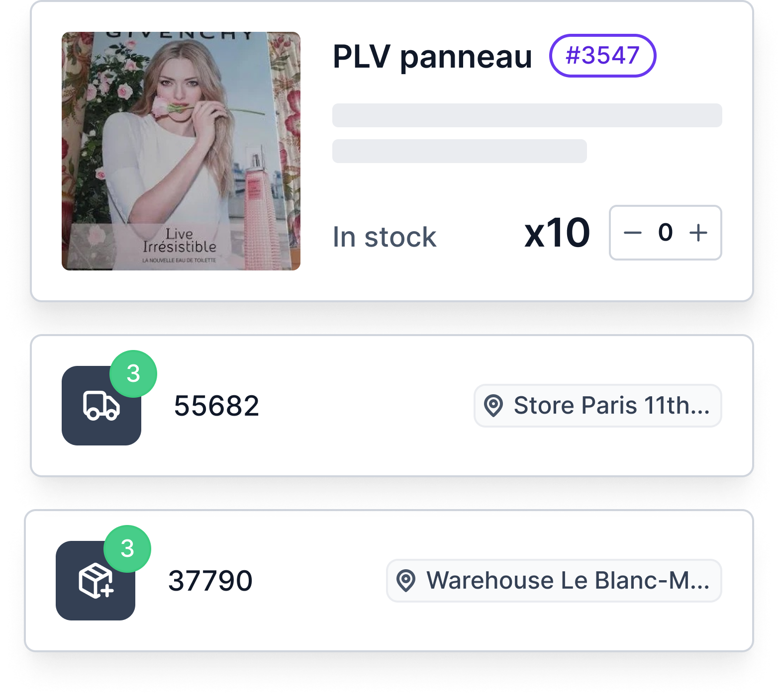778x700 pixels.
Task: Click the green badge 3 on truck icon
Action: (x=133, y=374)
